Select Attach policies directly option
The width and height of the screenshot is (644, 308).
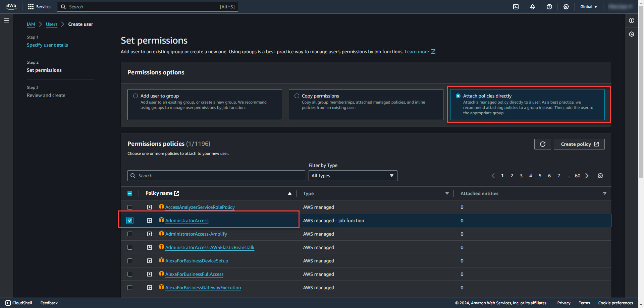[x=458, y=96]
